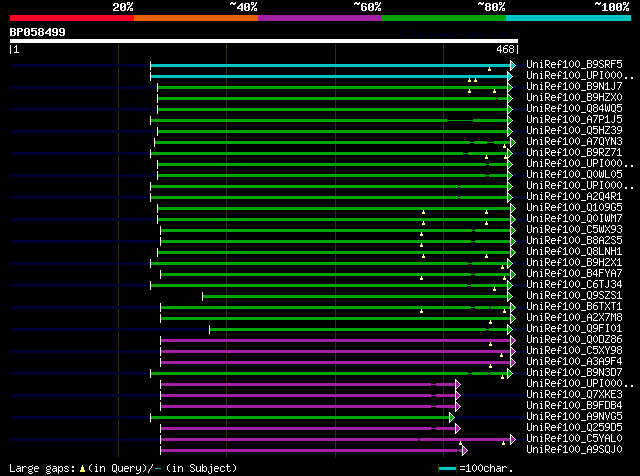Click the green ~80% legend color segment
Viewport: 640px width, 476px height.
click(444, 18)
